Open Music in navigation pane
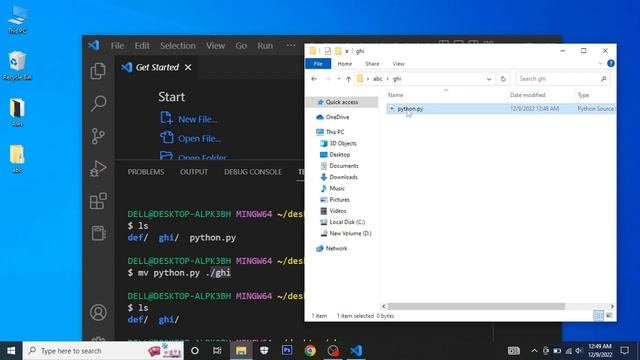The image size is (640, 360). (x=337, y=188)
